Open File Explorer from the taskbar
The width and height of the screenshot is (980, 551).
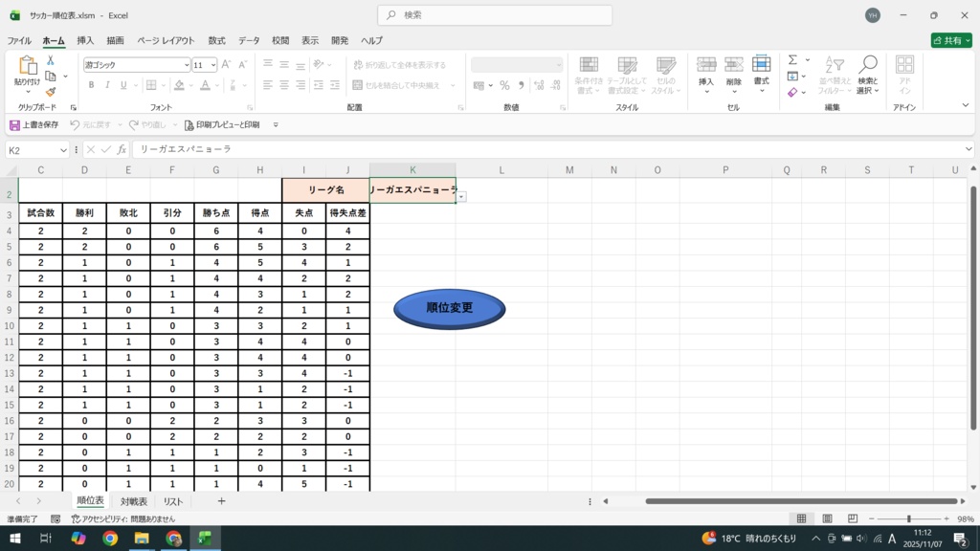point(142,539)
